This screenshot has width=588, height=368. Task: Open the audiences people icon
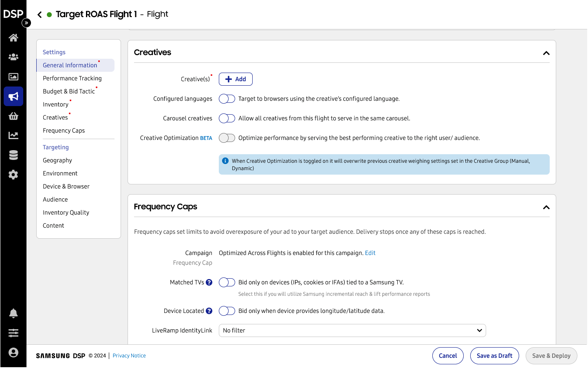[x=13, y=57]
